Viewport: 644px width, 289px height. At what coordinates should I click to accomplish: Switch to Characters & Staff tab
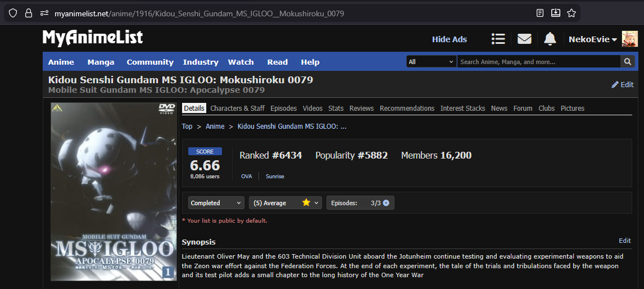point(237,108)
